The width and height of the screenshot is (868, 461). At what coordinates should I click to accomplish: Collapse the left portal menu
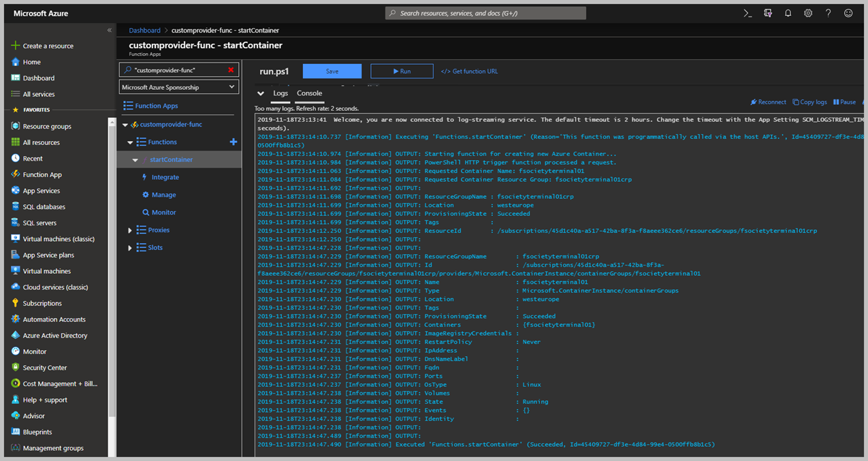pos(109,31)
